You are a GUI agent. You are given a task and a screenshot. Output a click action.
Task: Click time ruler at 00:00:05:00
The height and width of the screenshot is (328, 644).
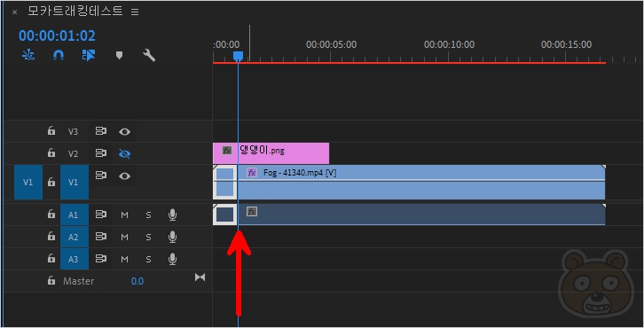(330, 45)
